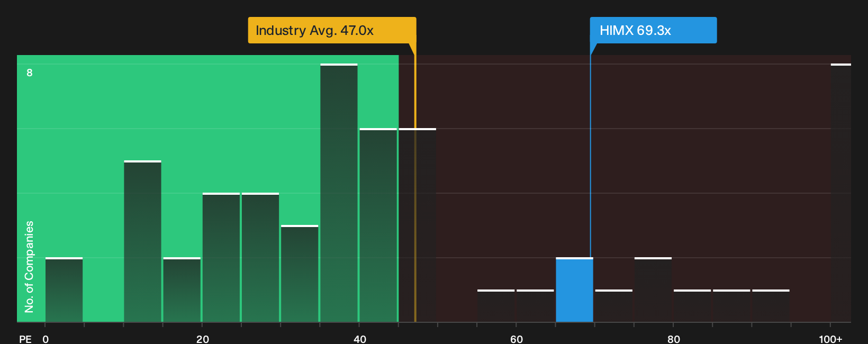Select the tallest bar in the 35-40 PE range
The width and height of the screenshot is (868, 344).
click(339, 193)
